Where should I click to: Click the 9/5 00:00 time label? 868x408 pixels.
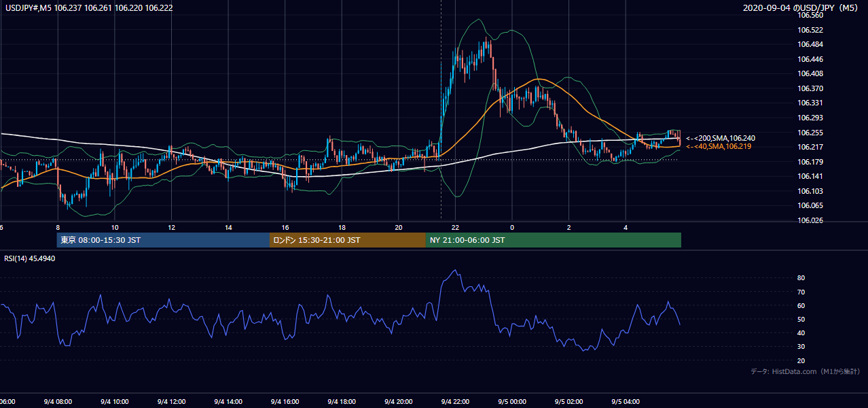tap(512, 401)
